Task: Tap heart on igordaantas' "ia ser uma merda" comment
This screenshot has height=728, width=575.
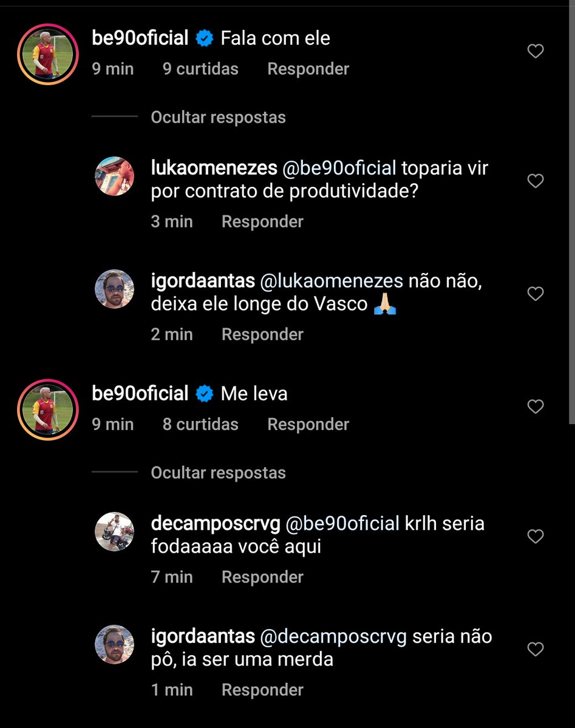Action: pos(535,650)
